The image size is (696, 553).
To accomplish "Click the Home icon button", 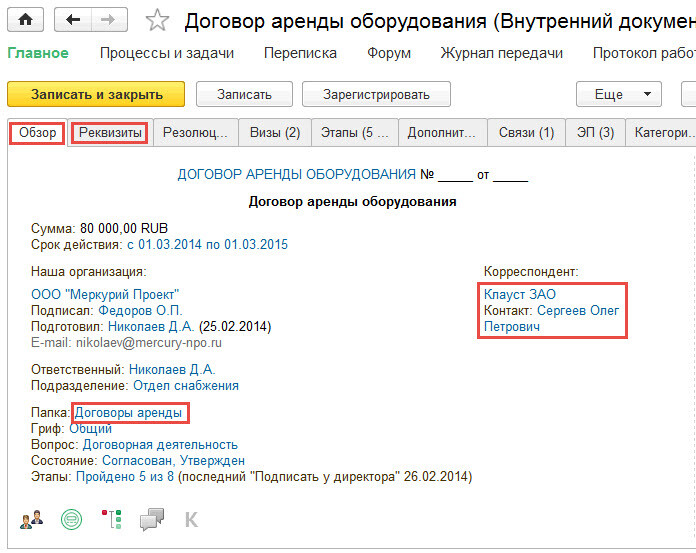I will point(26,20).
